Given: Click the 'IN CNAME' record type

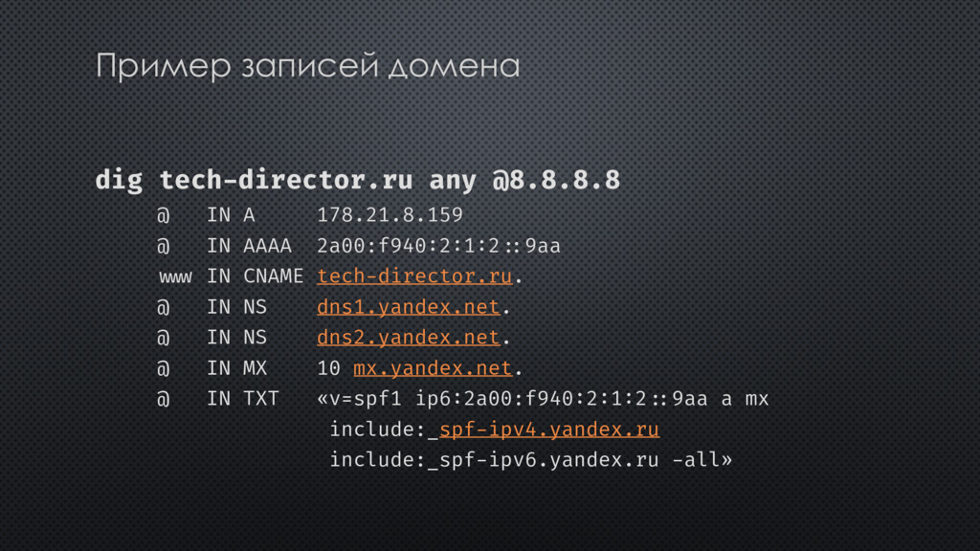Looking at the screenshot, I should pyautogui.click(x=255, y=276).
